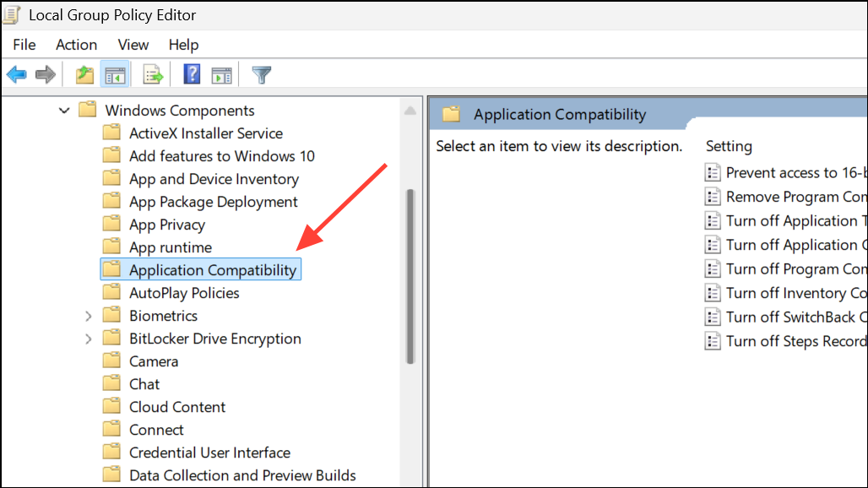Open the parent folder with Up One Level
868x488 pixels.
(84, 74)
